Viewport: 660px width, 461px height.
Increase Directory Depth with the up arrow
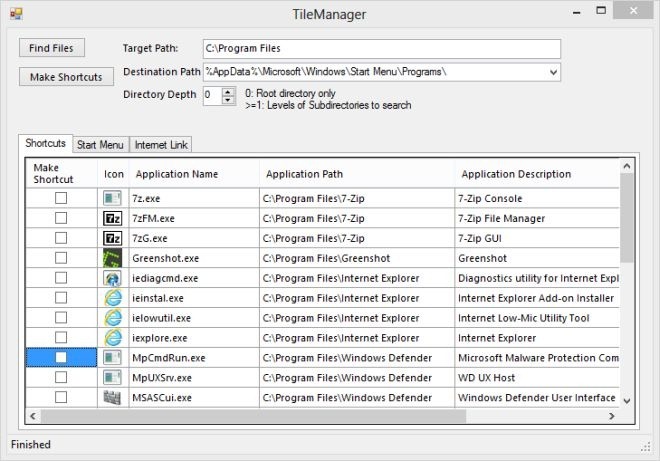tap(228, 92)
